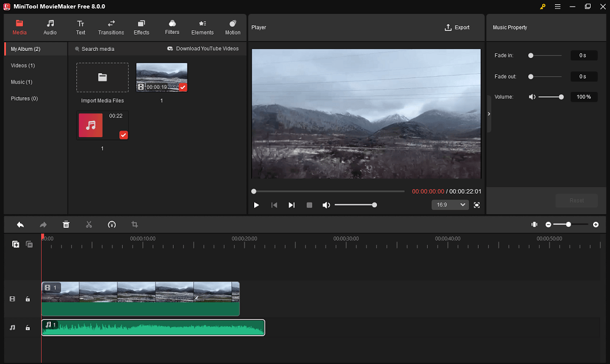Switch to the Text tab

coord(80,28)
